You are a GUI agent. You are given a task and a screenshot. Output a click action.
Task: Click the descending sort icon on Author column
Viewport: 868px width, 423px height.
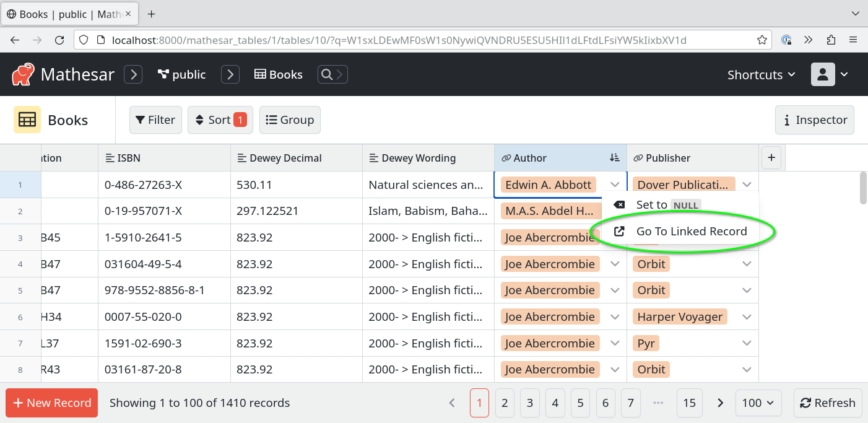(614, 157)
